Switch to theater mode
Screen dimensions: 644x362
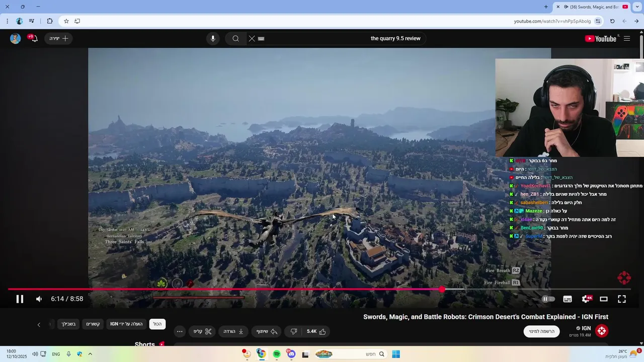coord(604,299)
